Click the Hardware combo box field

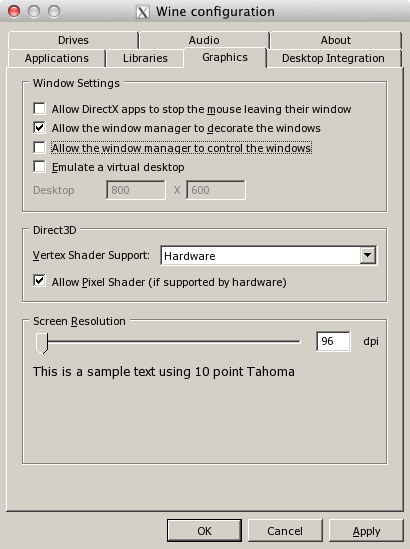tap(269, 255)
